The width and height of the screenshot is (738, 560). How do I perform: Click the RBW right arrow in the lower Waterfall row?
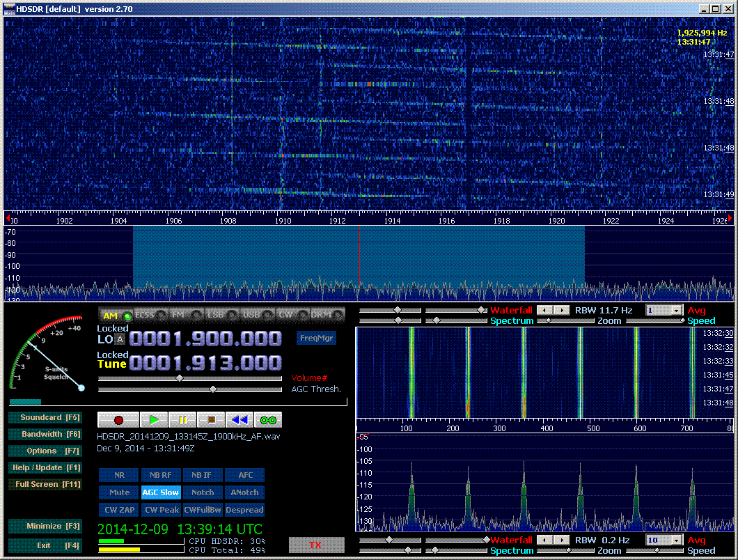click(561, 540)
